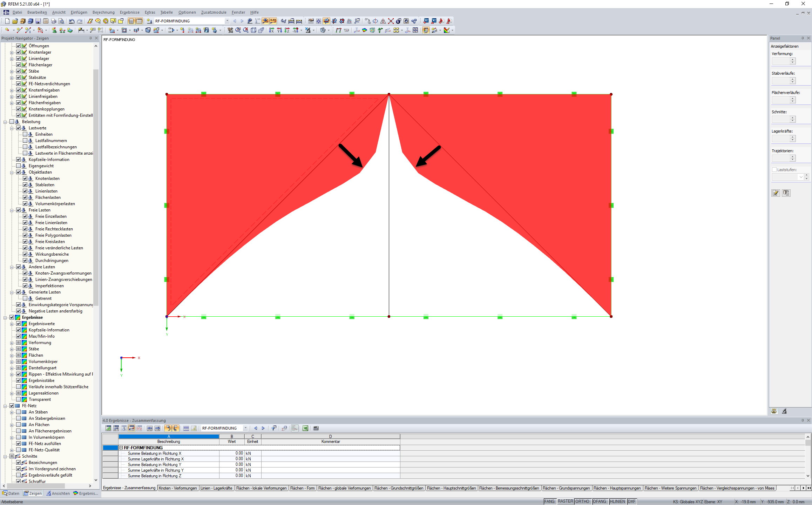Click the Save icon in toolbar
The width and height of the screenshot is (812, 505).
point(38,21)
